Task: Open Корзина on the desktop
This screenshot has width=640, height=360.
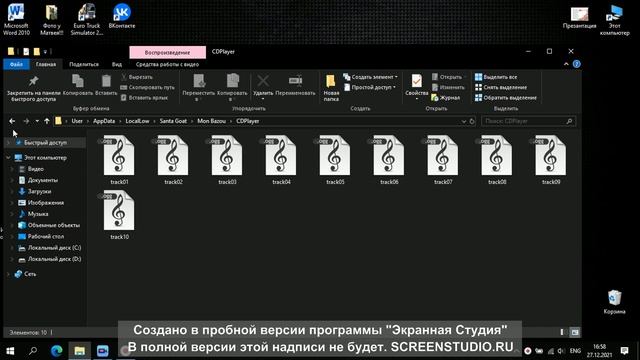Action: tap(614, 302)
